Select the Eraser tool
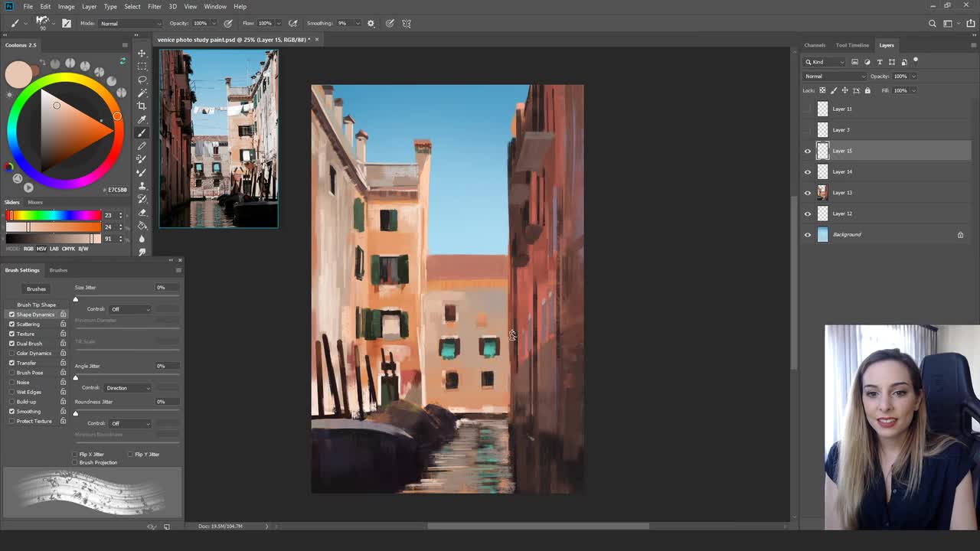Viewport: 980px width, 551px height. pyautogui.click(x=142, y=212)
